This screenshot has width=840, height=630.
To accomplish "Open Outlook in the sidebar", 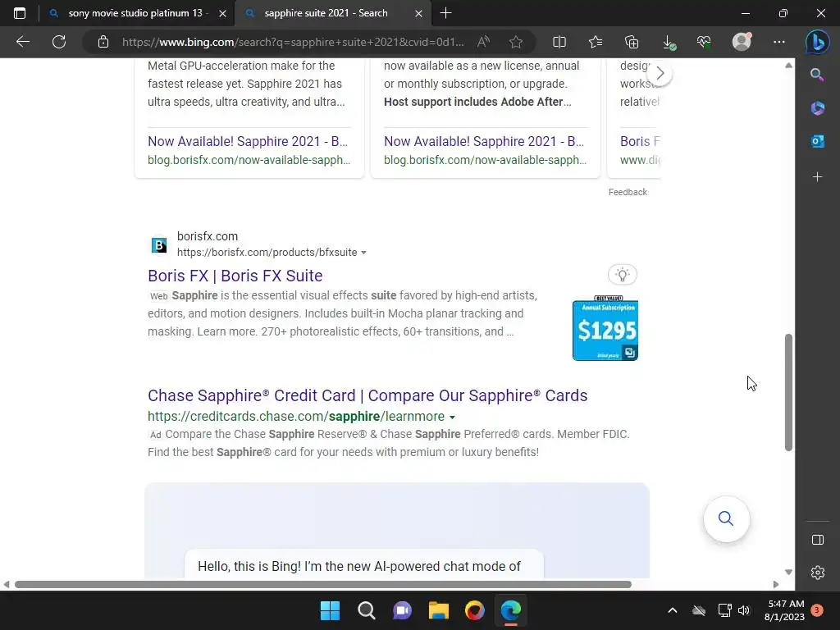I will pos(818,141).
